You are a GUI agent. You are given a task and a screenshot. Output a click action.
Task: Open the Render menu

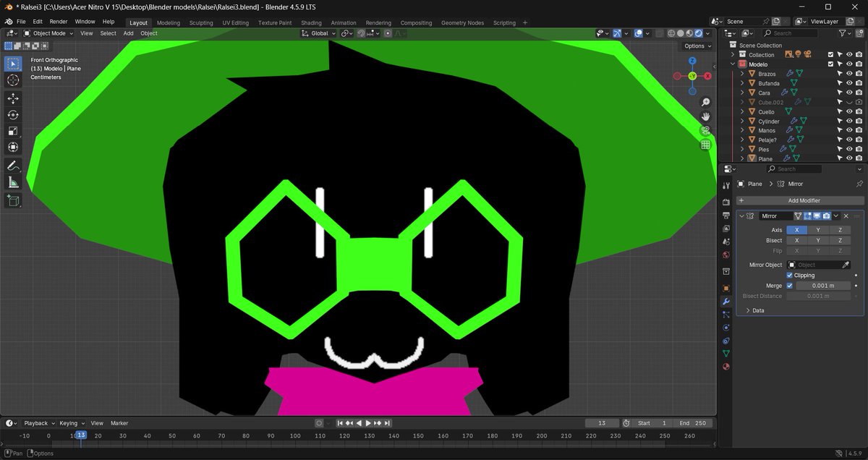point(59,22)
